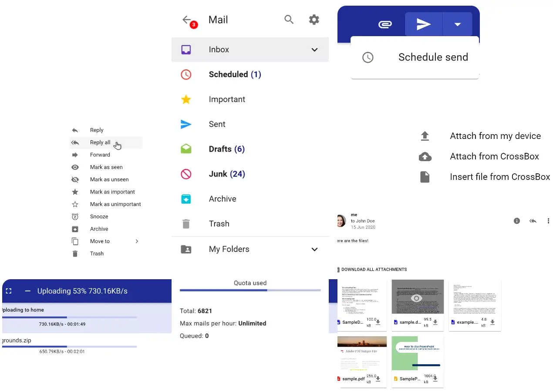
Task: Minimize the uploading panel
Action: (x=28, y=291)
